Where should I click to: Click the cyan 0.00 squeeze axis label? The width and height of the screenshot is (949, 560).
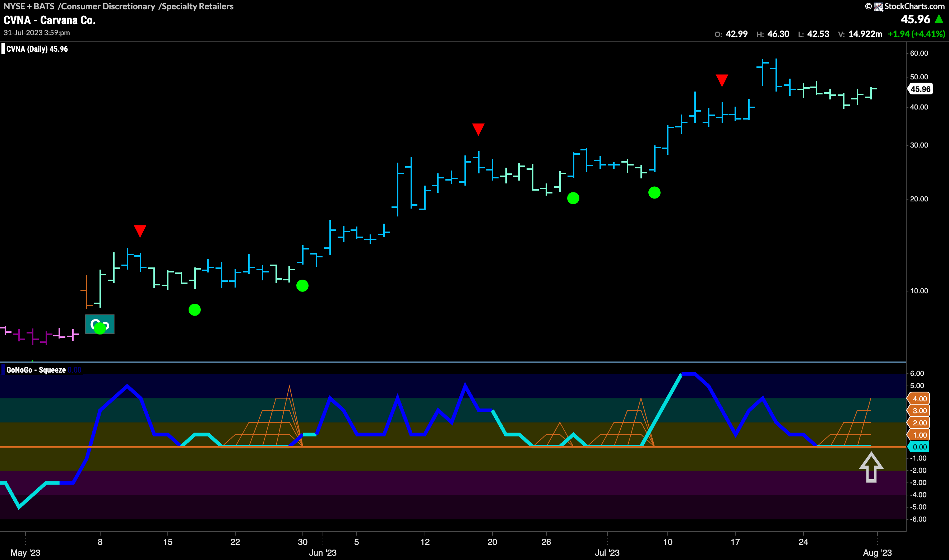pos(919,447)
